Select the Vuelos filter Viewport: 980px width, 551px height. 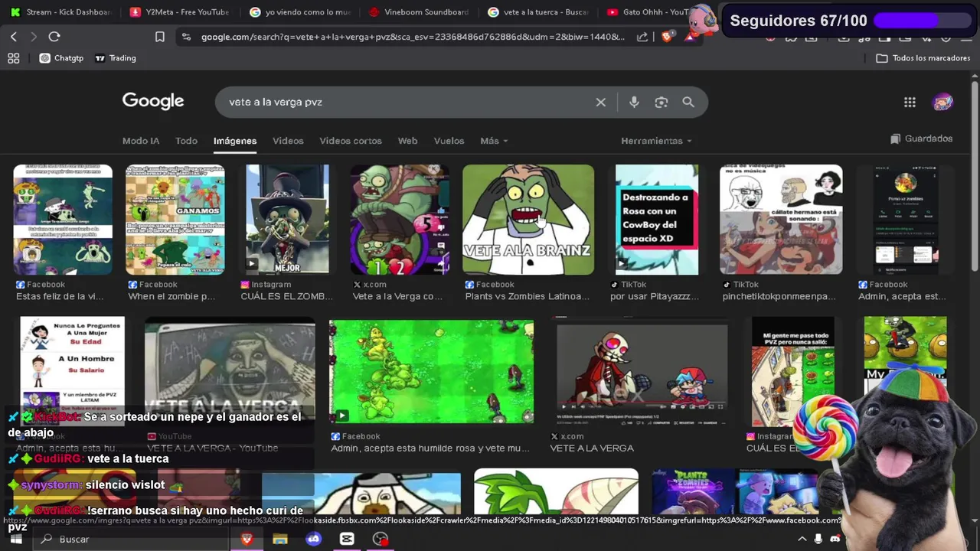(x=449, y=141)
